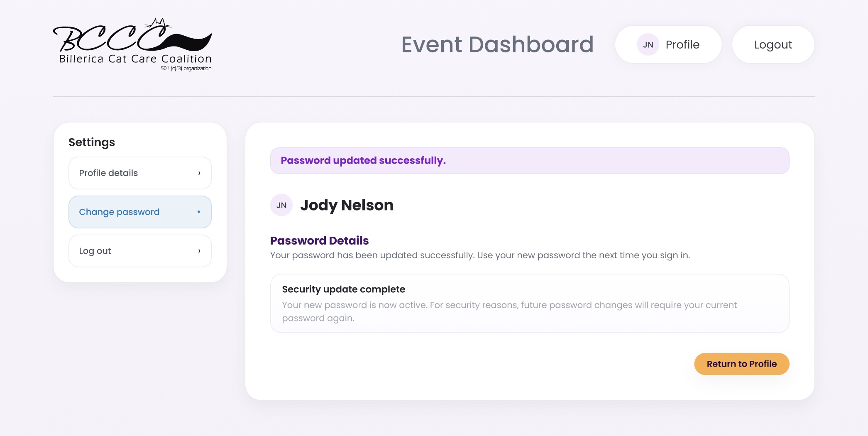Click the BCCC cat logo
Screen dimensions: 868x436
132,44
